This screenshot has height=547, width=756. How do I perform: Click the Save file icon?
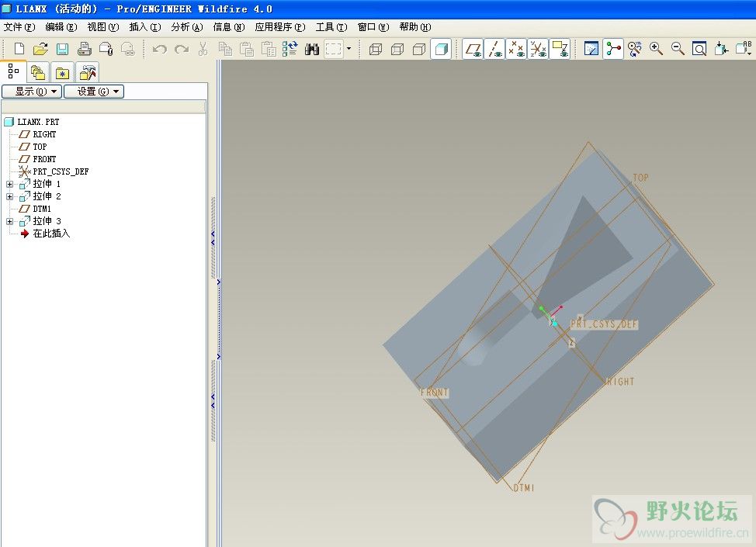pos(62,49)
